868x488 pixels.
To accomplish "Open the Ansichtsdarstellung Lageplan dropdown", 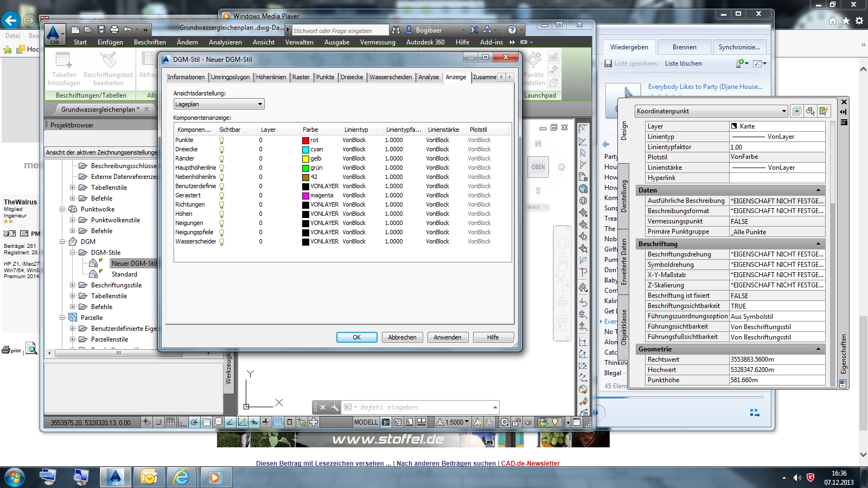I will pyautogui.click(x=219, y=104).
